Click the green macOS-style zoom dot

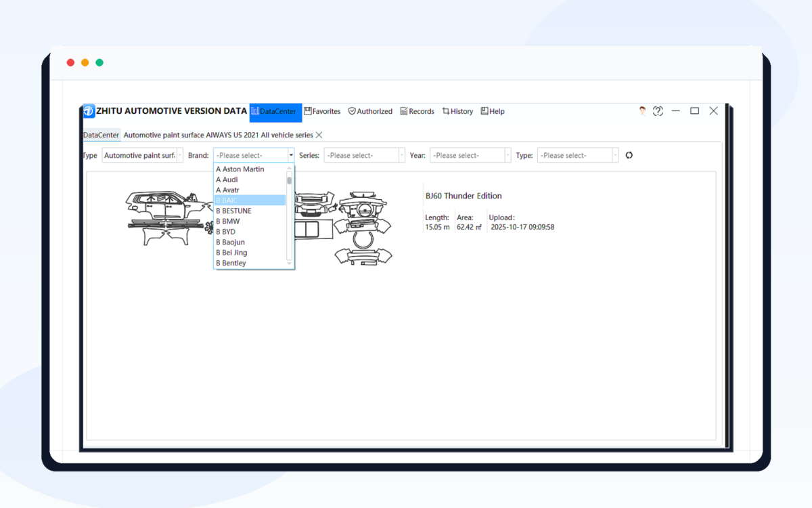pyautogui.click(x=99, y=62)
